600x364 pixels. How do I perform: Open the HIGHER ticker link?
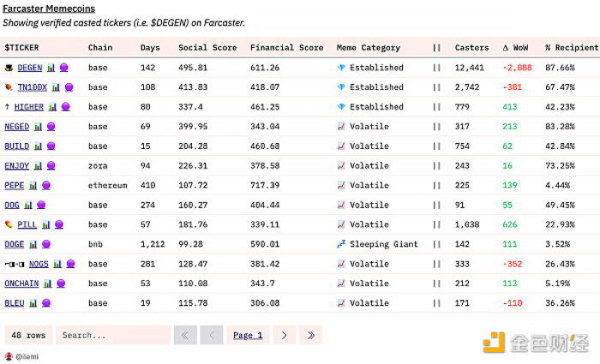[28, 107]
